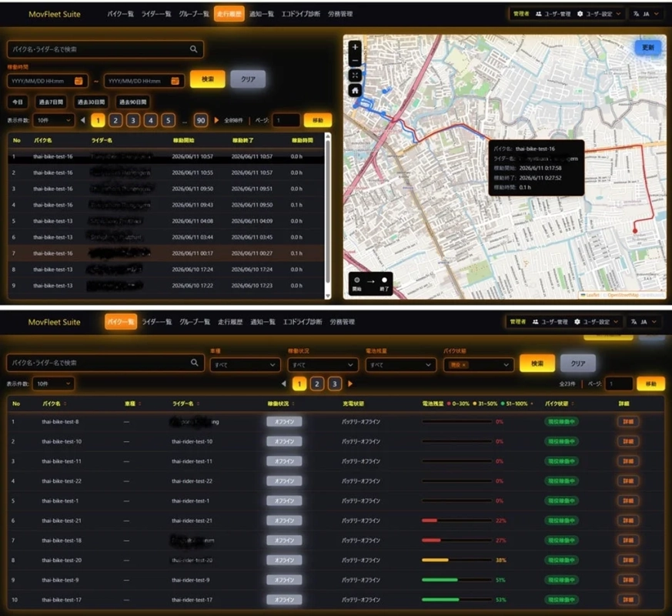Click クリア button in ride-history screen
Screen dimensions: 672x616
click(x=248, y=79)
